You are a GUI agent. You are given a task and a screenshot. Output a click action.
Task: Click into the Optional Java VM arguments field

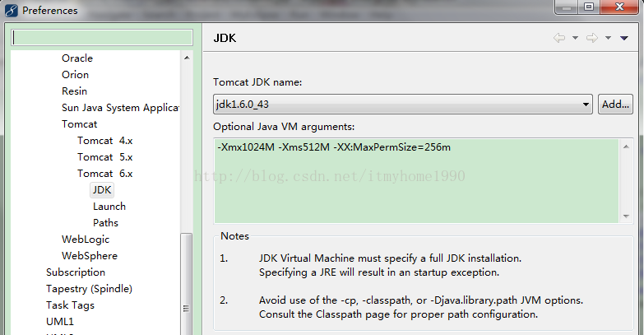(416, 181)
